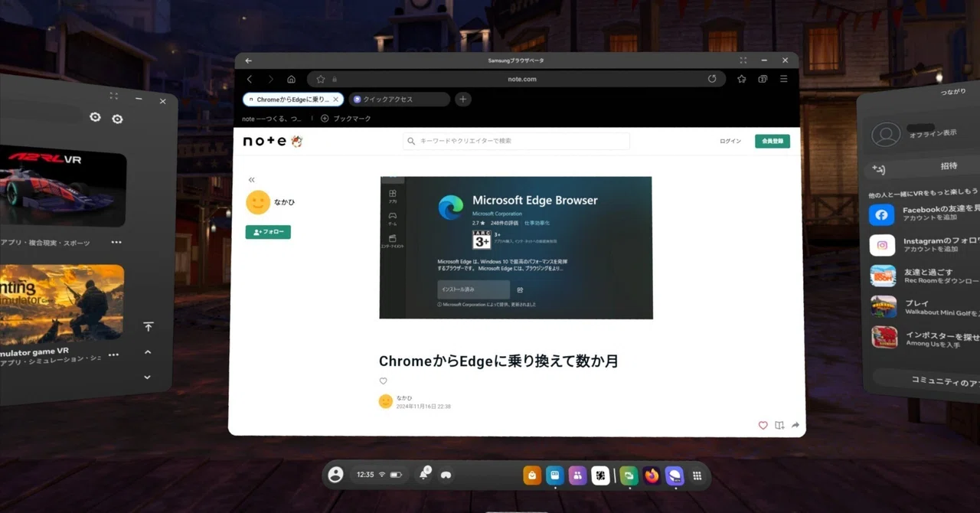Click the headset icon in dock
The height and width of the screenshot is (513, 980).
pyautogui.click(x=446, y=475)
